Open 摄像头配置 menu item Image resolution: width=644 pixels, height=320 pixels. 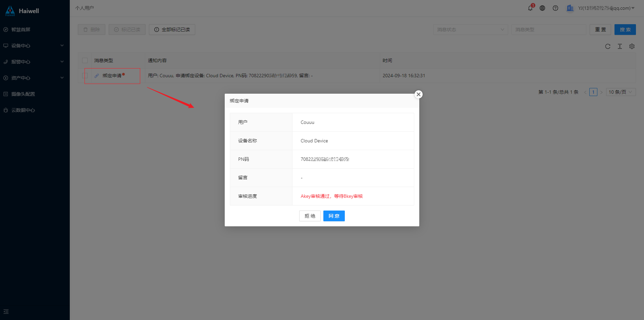pos(35,94)
